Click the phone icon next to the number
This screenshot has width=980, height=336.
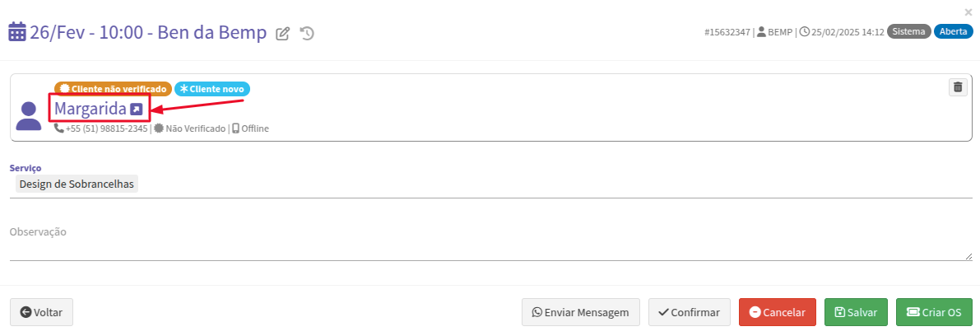(58, 128)
